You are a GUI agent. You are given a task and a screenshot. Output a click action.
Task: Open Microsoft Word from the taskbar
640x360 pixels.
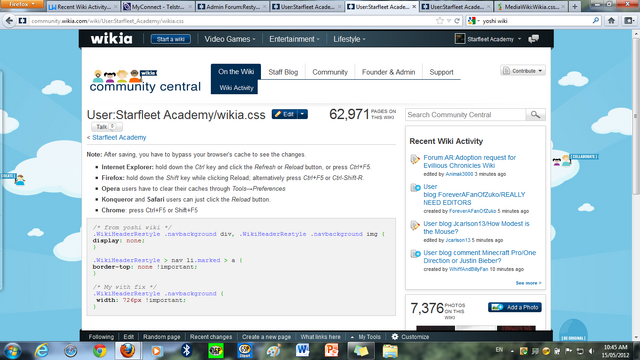[x=302, y=351]
